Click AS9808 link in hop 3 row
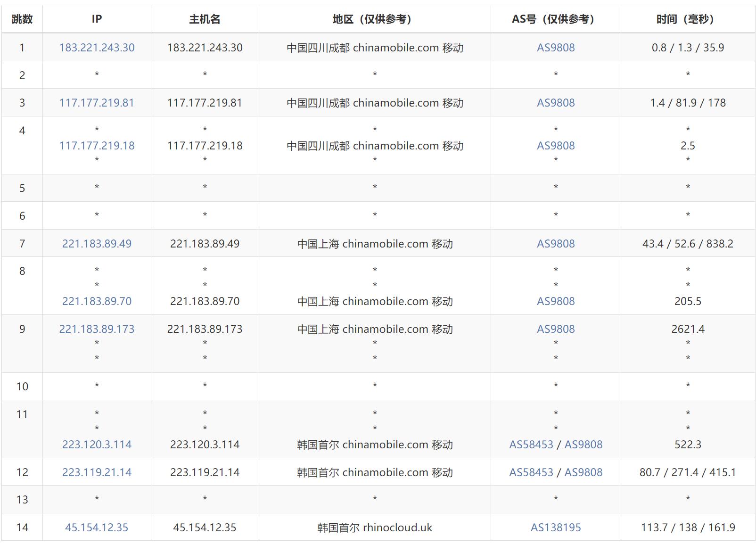The image size is (756, 544). point(556,103)
